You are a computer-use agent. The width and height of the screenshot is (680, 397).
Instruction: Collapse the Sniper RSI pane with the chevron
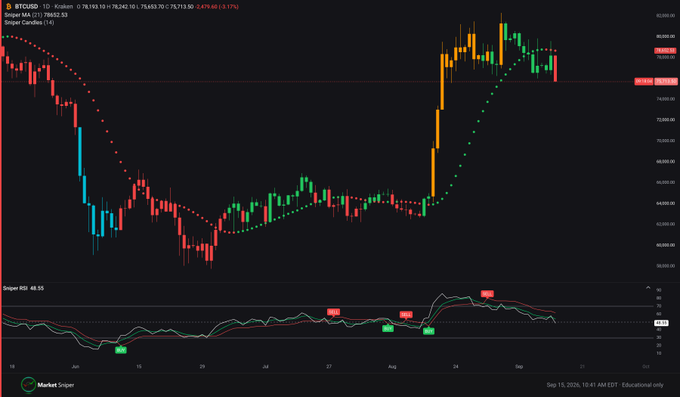[648, 288]
